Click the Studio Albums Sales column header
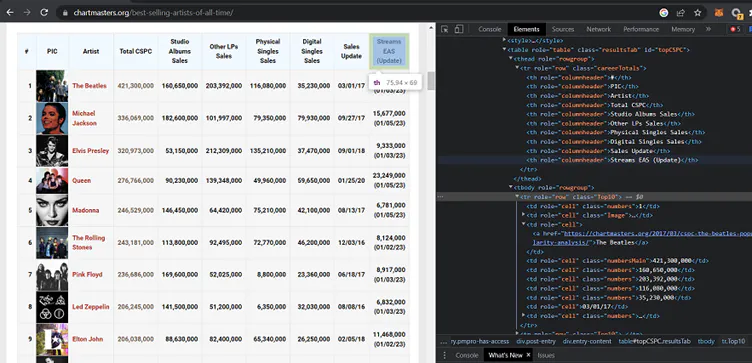 pyautogui.click(x=179, y=51)
